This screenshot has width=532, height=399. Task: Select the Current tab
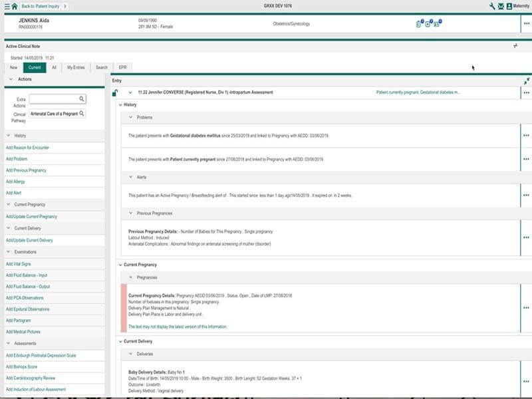point(35,68)
